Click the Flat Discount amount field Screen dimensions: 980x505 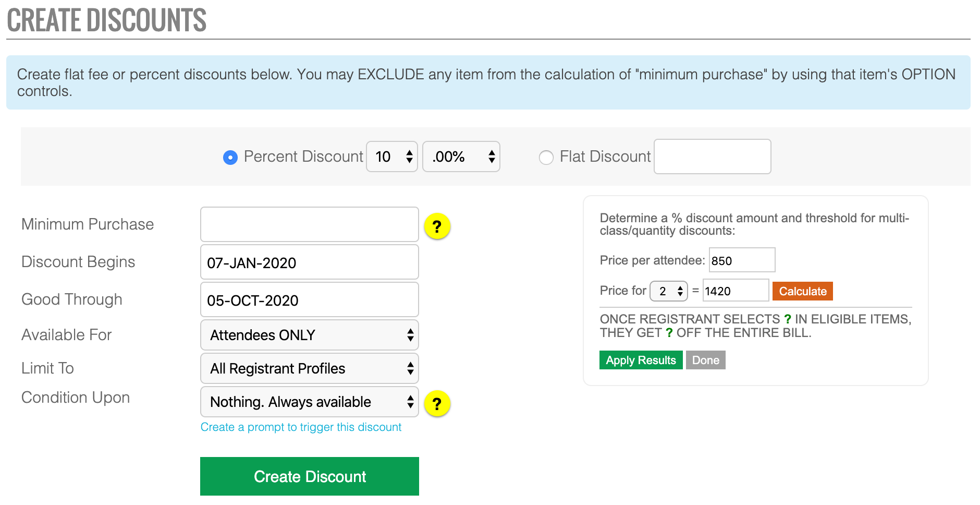pyautogui.click(x=713, y=157)
